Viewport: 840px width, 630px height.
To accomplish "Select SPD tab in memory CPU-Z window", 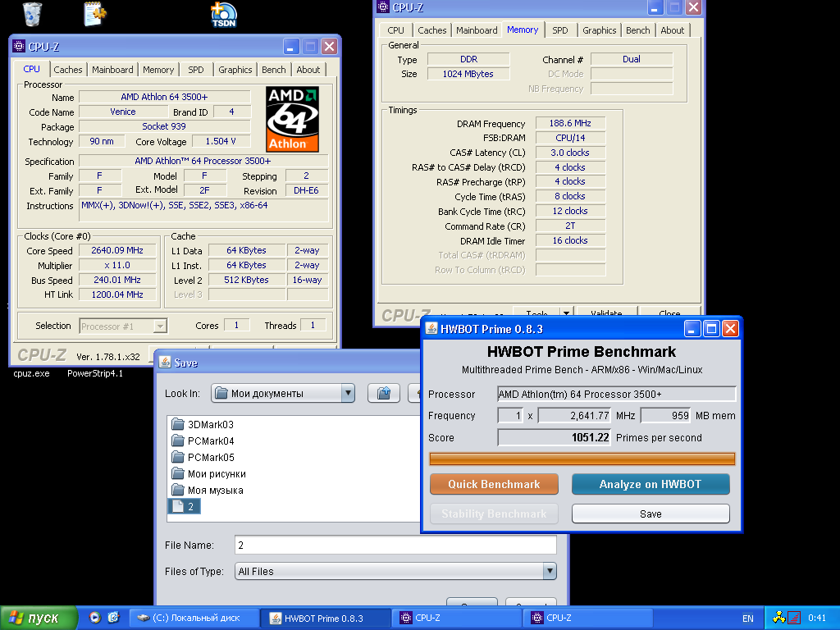I will [559, 30].
